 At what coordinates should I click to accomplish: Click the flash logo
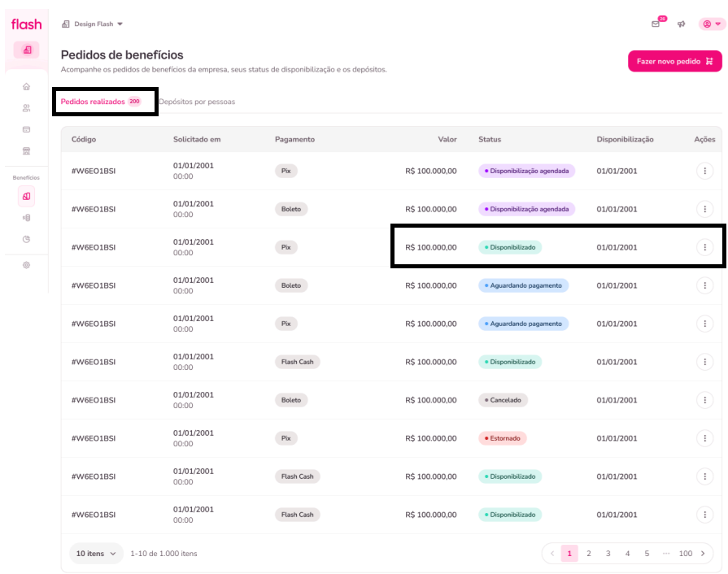(26, 24)
